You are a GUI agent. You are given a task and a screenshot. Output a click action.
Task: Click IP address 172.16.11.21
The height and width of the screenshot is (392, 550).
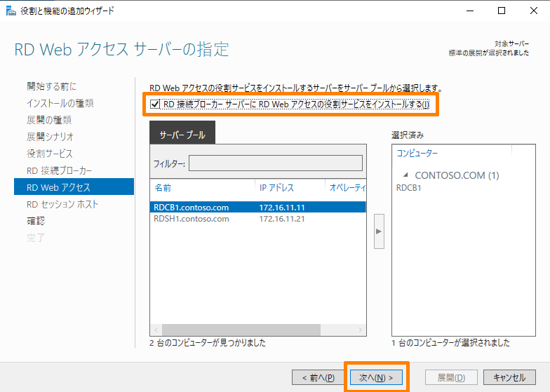(282, 219)
